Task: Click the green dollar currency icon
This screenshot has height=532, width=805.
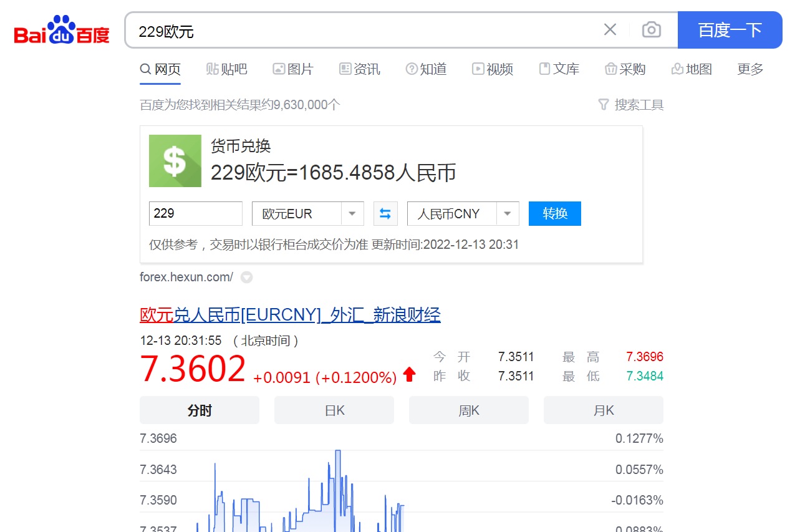Action: point(175,161)
